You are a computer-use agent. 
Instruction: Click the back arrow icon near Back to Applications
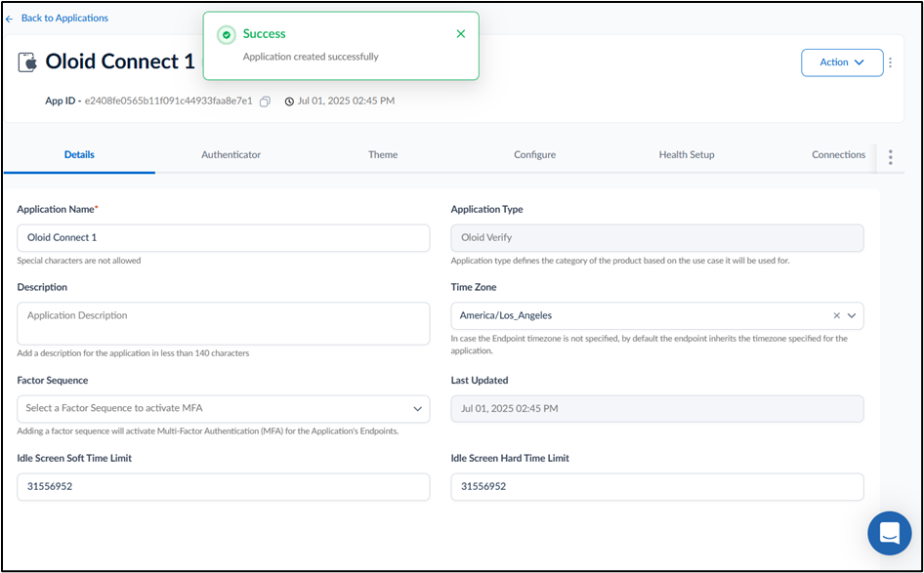click(9, 19)
